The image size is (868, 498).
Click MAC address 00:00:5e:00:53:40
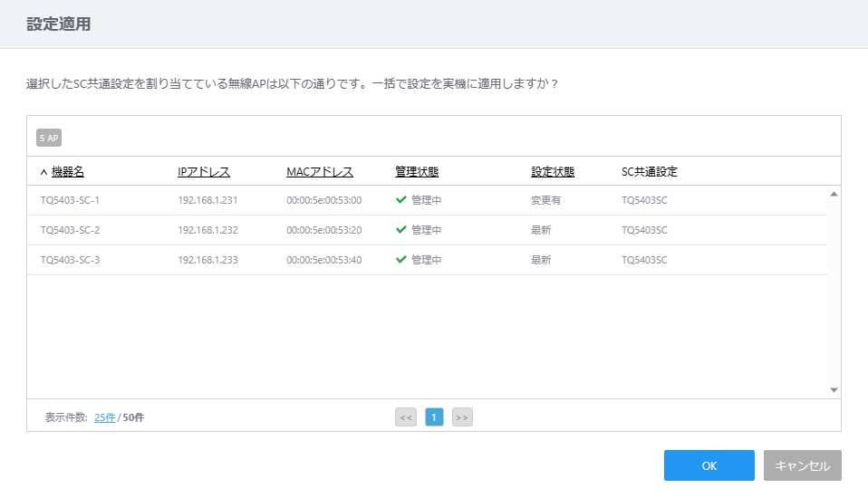324,260
